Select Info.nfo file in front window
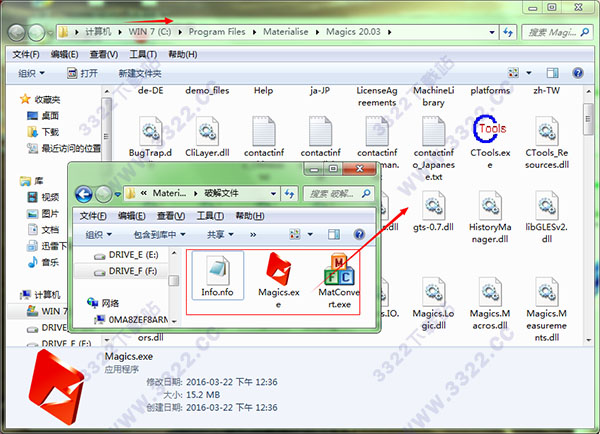Viewport: 600px width, 434px height. pyautogui.click(x=217, y=276)
